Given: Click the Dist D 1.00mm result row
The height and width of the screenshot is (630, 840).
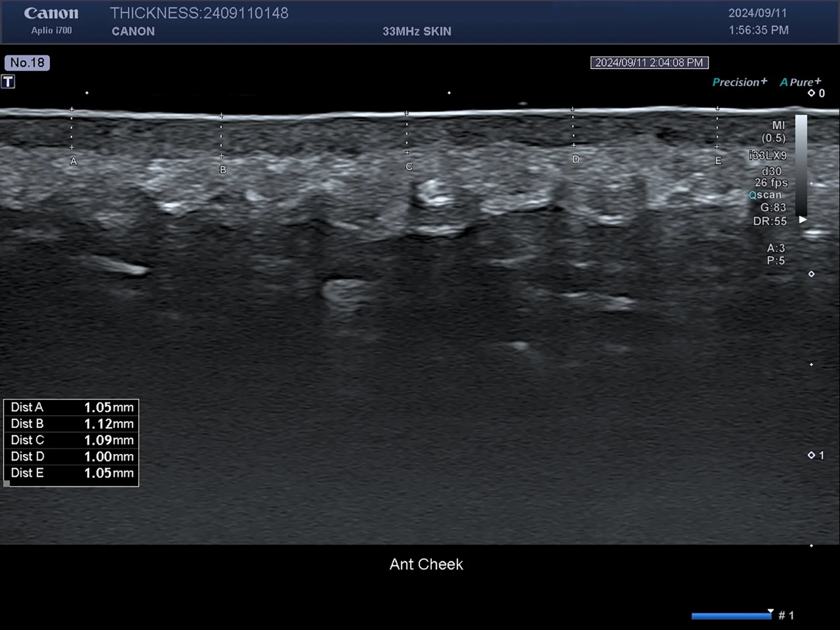Looking at the screenshot, I should 71,456.
